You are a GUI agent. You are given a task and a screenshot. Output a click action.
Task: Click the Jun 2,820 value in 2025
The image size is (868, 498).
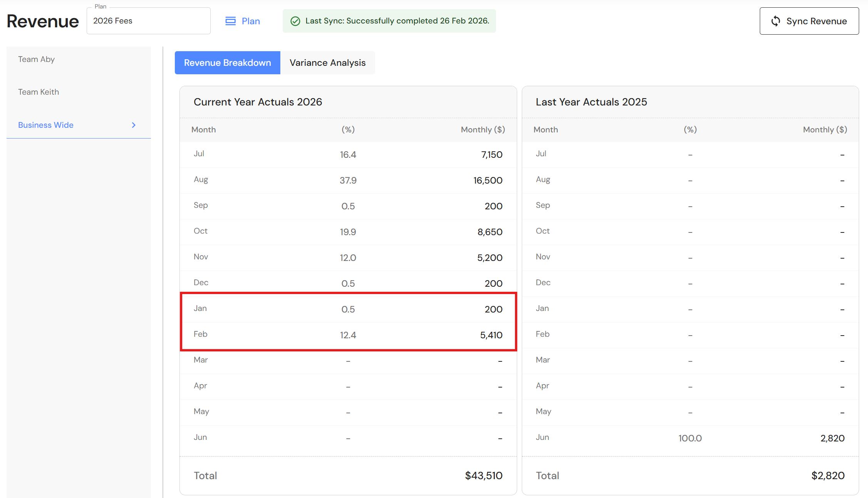coord(832,438)
